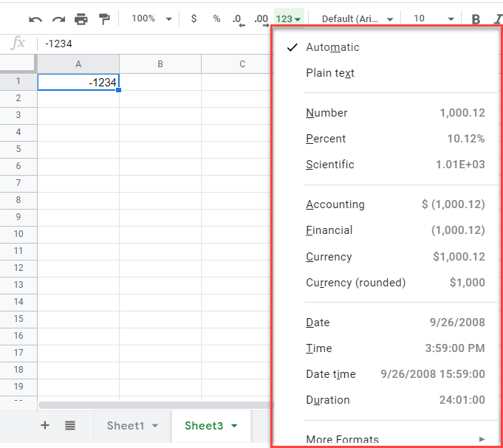
Task: Open the 100% zoom dropdown
Action: [x=151, y=18]
